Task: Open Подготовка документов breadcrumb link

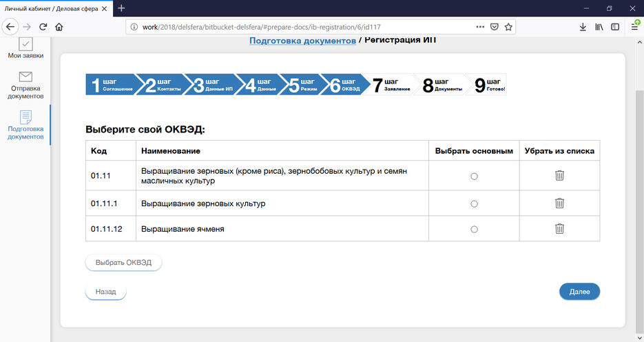Action: [x=302, y=40]
